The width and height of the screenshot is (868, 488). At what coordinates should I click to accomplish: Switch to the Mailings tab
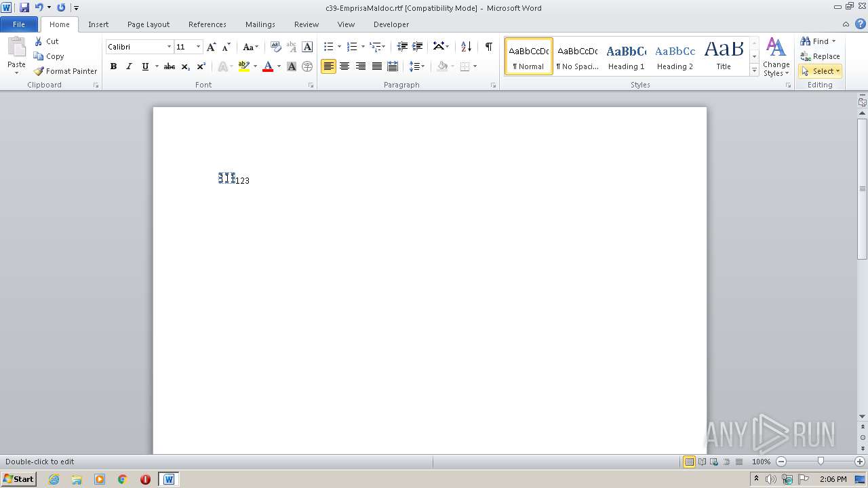click(260, 24)
